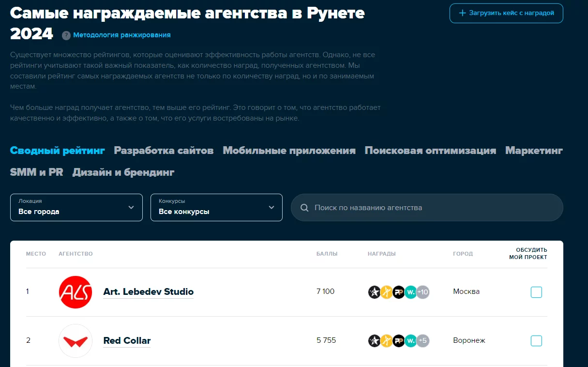
Task: Click the question mark icon beside Методология ранжирования
Action: (66, 35)
